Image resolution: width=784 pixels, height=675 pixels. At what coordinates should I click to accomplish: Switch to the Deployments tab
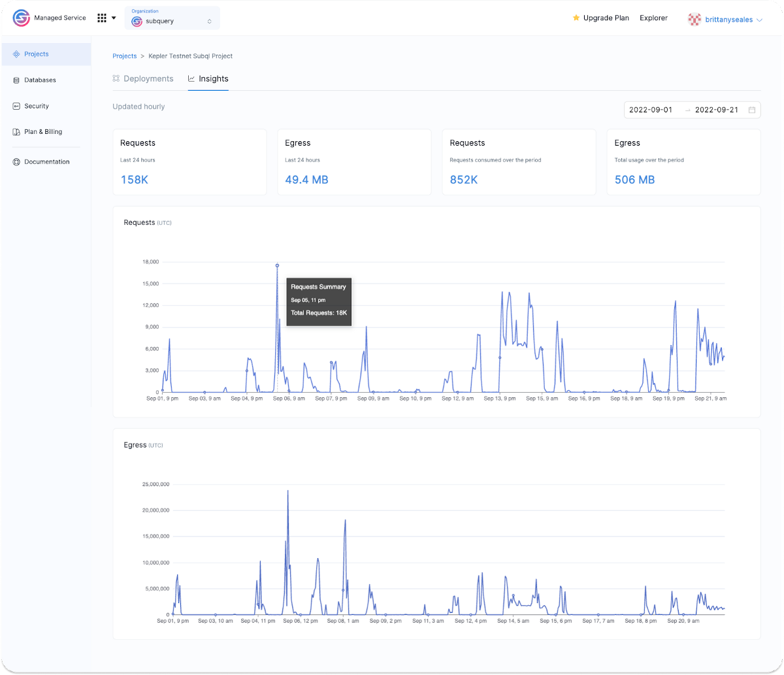click(x=143, y=78)
